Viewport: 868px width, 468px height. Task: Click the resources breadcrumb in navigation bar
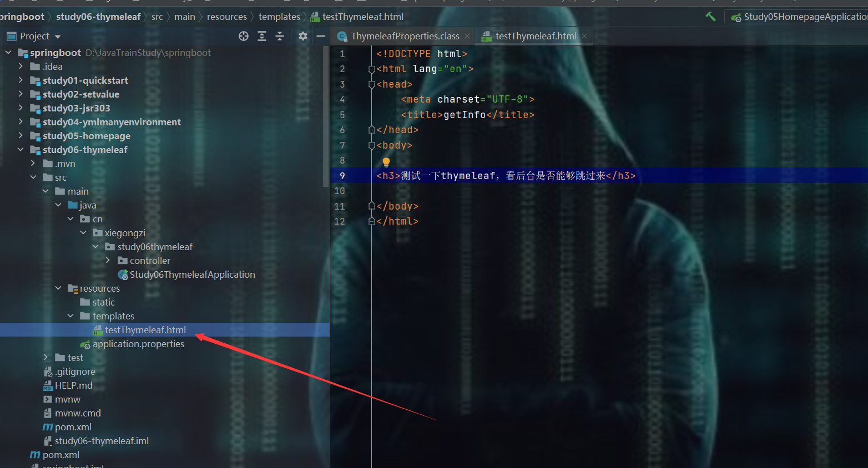pyautogui.click(x=227, y=17)
